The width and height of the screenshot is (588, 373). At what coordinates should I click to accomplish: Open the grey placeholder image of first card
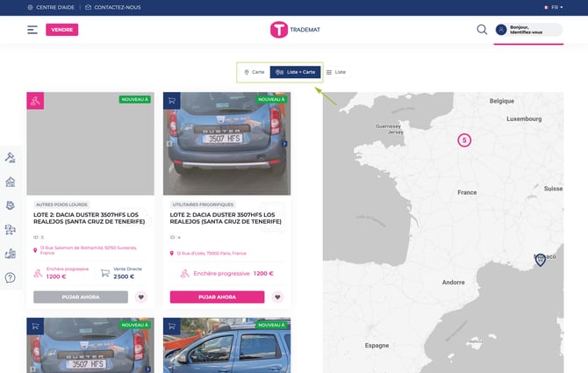pos(90,144)
